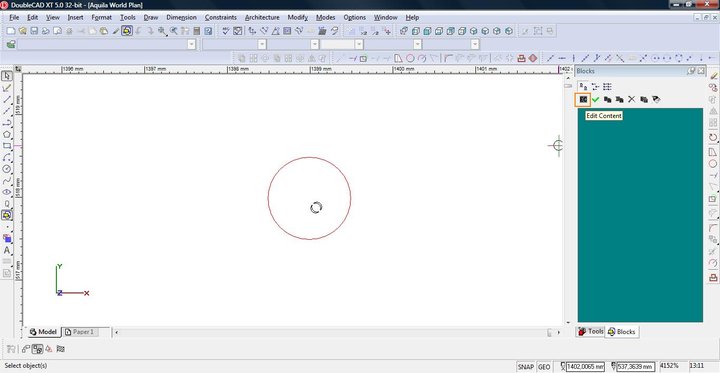Switch to the Tools panel tab
The height and width of the screenshot is (373, 720).
(x=591, y=331)
